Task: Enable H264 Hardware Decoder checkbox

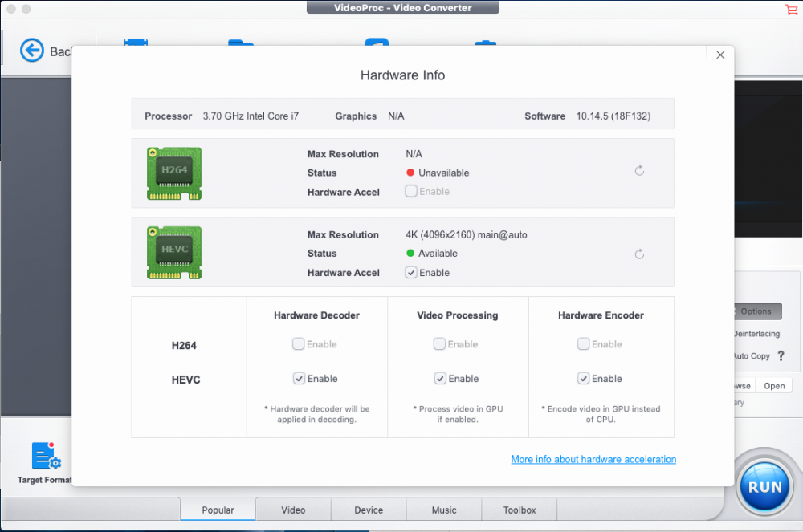Action: pyautogui.click(x=298, y=343)
